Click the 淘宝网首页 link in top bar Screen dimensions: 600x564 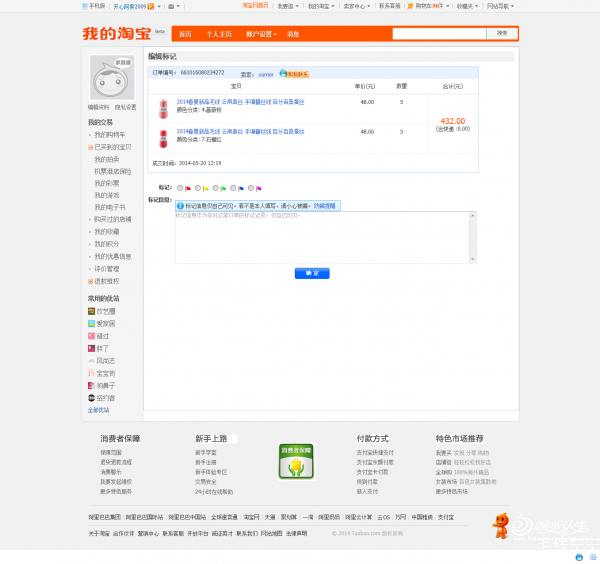pyautogui.click(x=255, y=5)
